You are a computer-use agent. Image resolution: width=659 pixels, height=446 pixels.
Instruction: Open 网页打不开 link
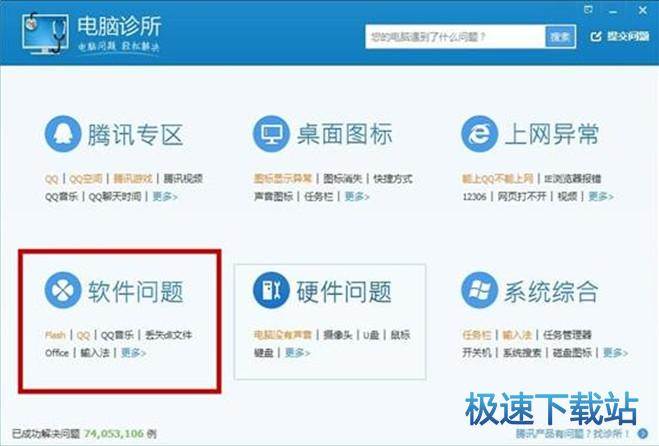tap(522, 196)
